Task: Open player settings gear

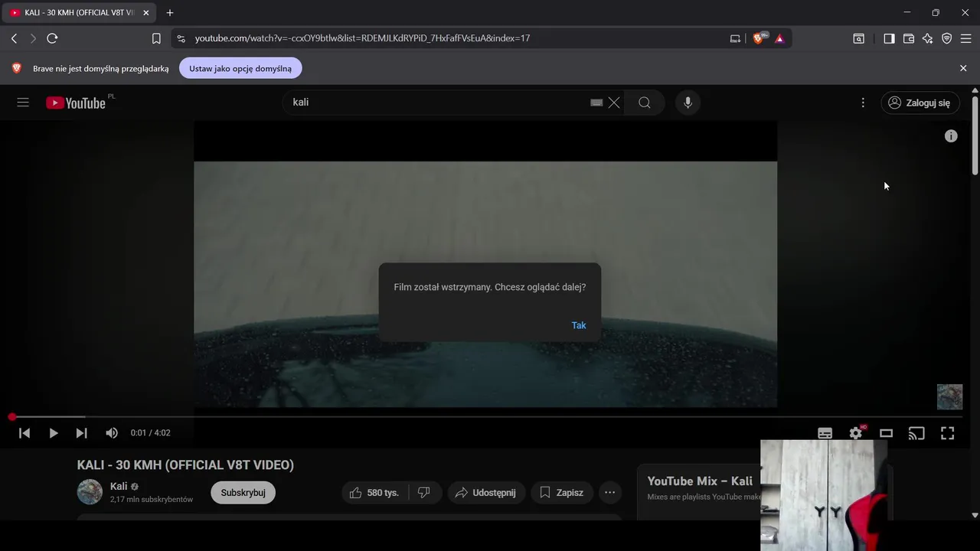Action: [856, 433]
